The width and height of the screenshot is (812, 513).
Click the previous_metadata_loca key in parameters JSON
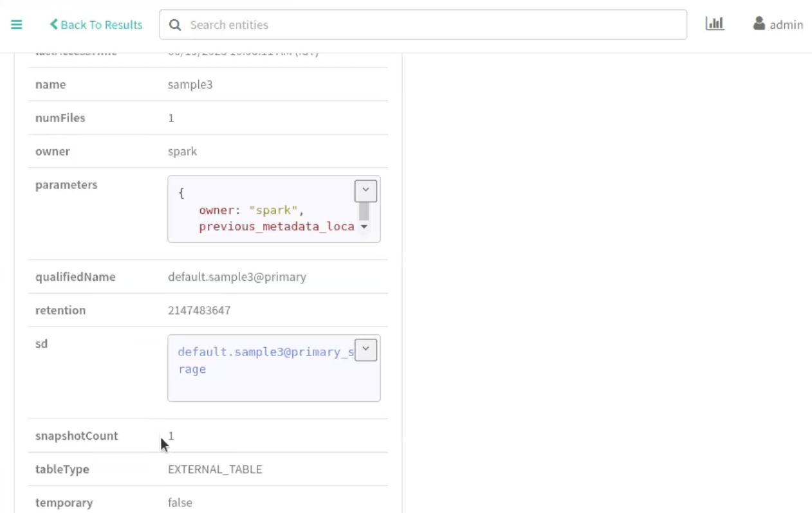pyautogui.click(x=276, y=227)
